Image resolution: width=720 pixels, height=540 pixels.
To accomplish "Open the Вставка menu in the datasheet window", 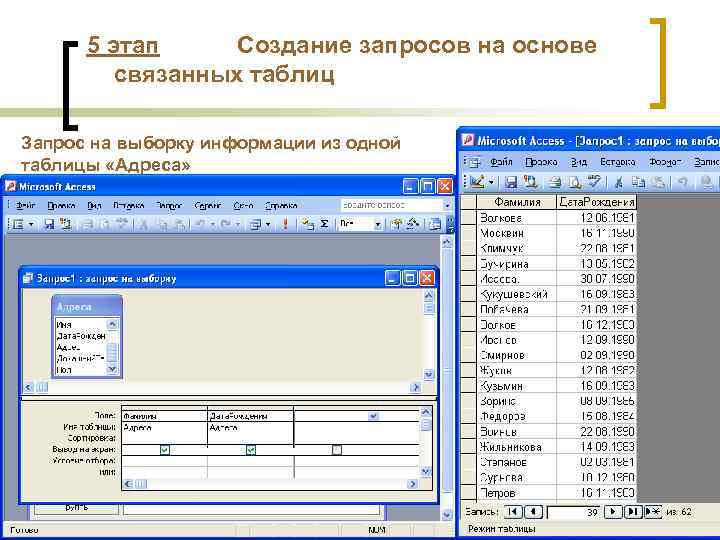I will tap(618, 162).
